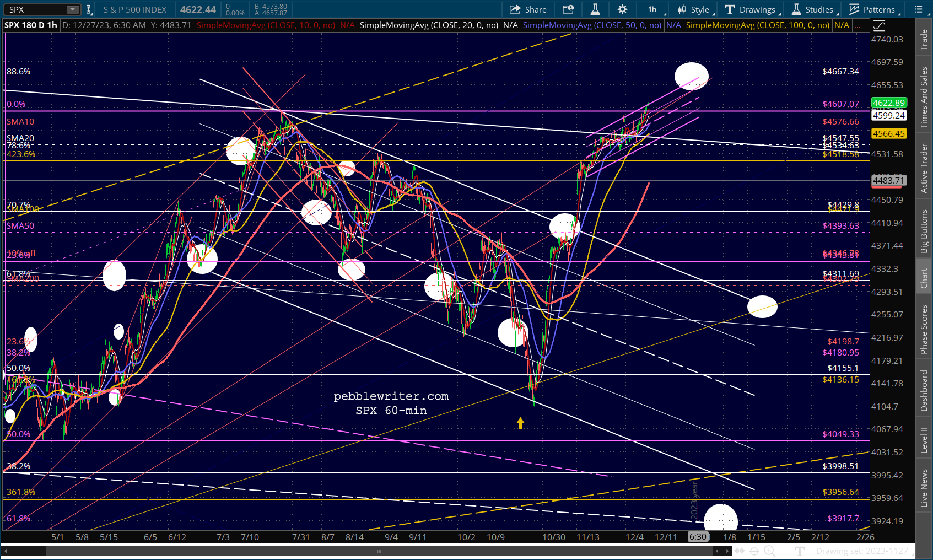This screenshot has height=560, width=933.
Task: Open the Drawings menu
Action: click(x=751, y=9)
